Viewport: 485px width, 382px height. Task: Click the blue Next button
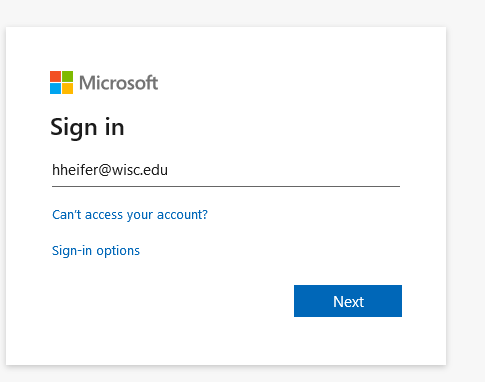[x=348, y=301]
